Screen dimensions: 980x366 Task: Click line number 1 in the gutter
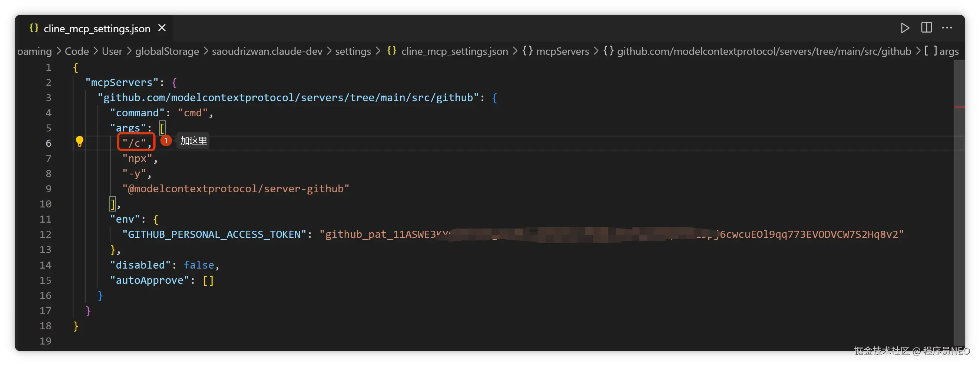click(x=48, y=67)
